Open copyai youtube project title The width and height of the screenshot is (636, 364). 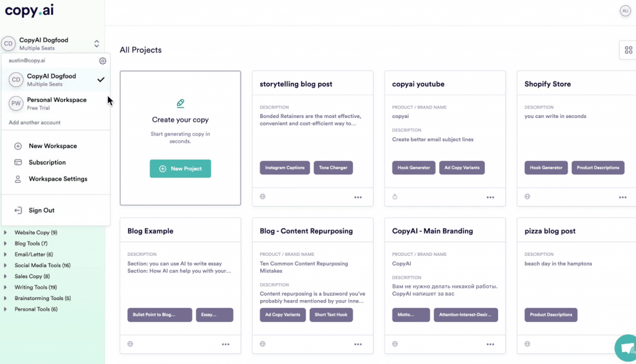tap(418, 84)
